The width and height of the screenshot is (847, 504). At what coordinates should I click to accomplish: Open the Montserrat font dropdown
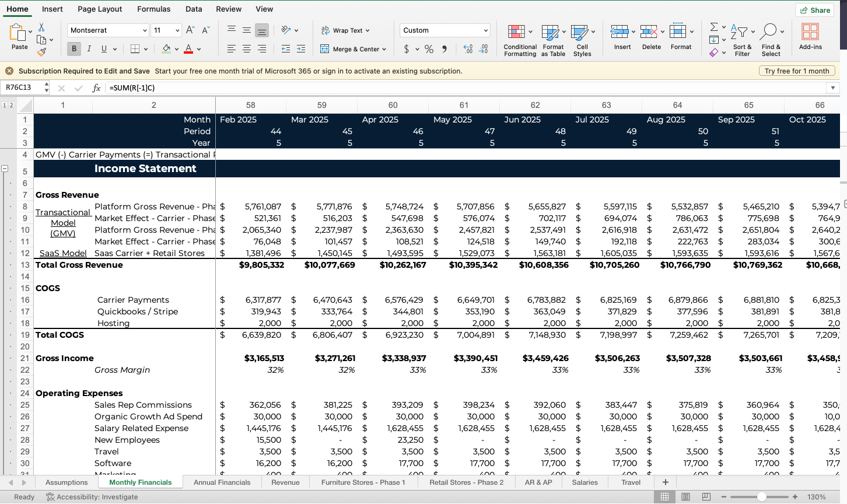click(x=144, y=30)
